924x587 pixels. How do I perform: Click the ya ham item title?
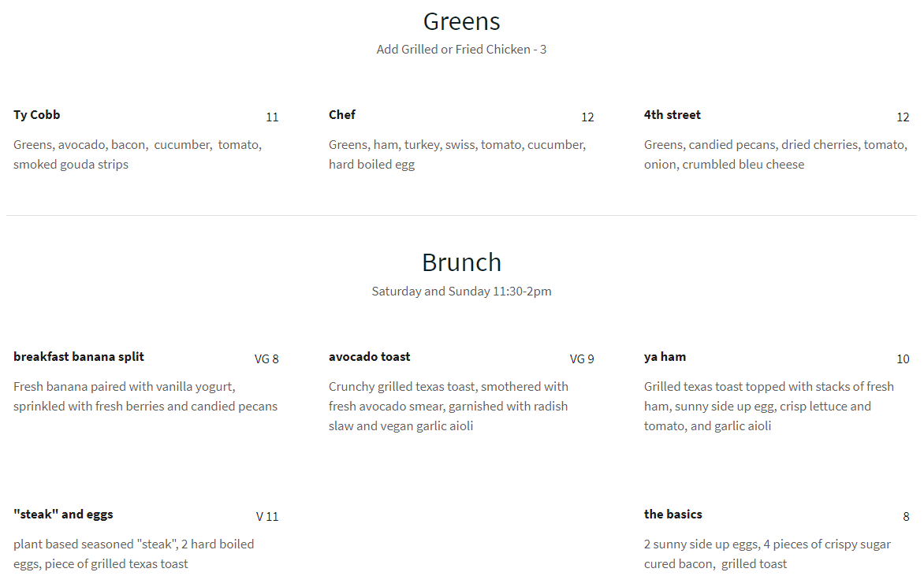[665, 357]
